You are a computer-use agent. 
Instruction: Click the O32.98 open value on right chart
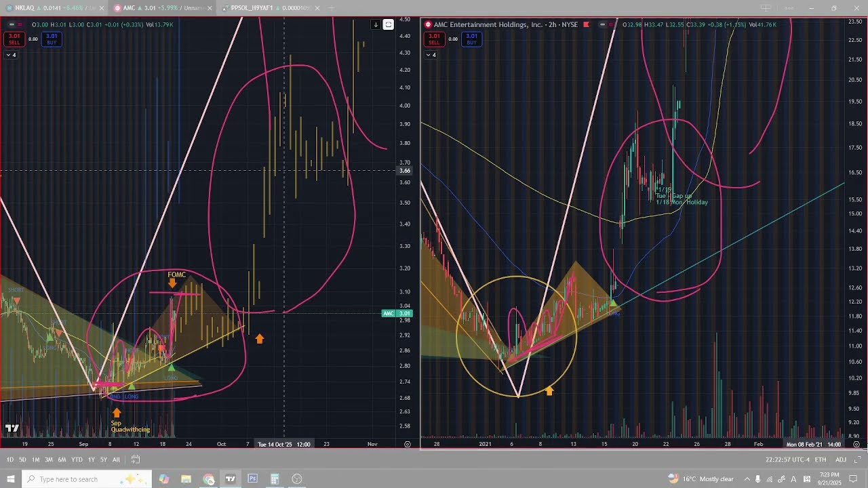(632, 24)
